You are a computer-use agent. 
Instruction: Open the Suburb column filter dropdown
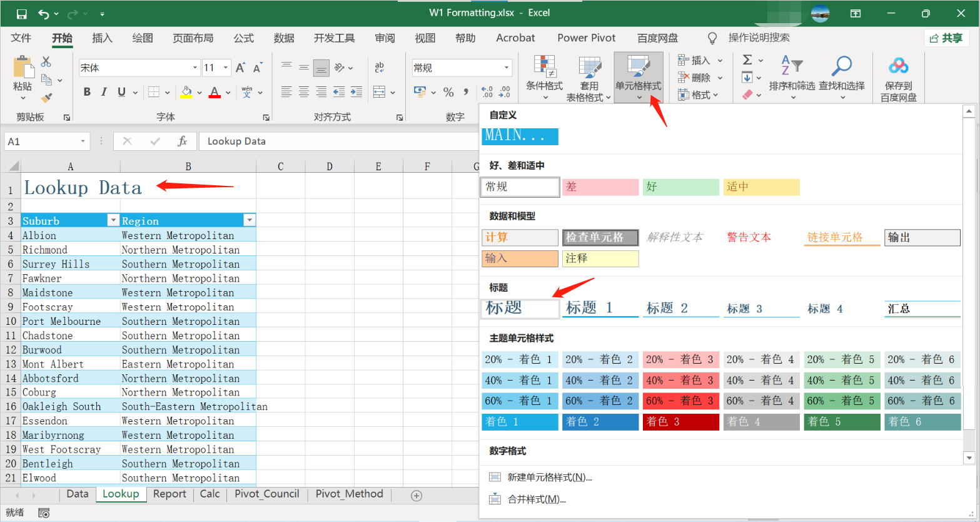113,220
